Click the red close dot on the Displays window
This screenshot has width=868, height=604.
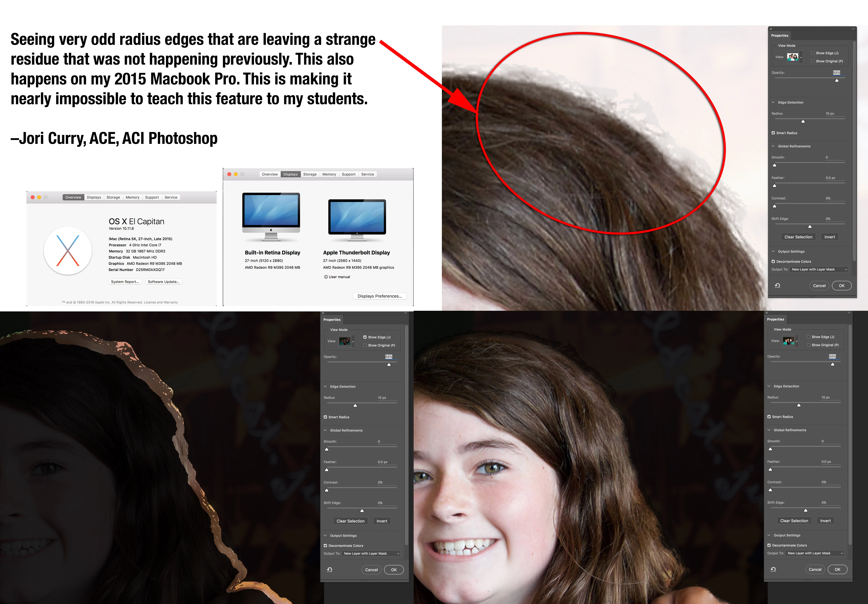(x=229, y=174)
